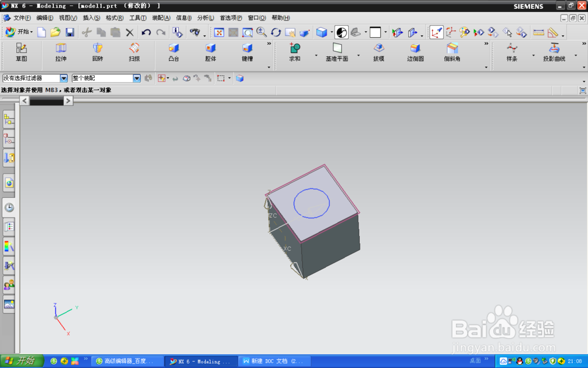Save the part with the floppy disk icon

[x=70, y=32]
